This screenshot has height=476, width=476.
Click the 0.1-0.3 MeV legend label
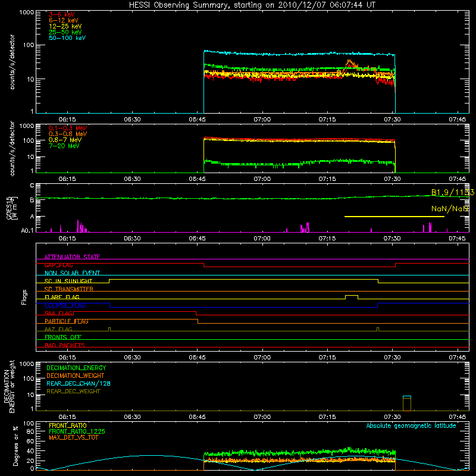(68, 128)
